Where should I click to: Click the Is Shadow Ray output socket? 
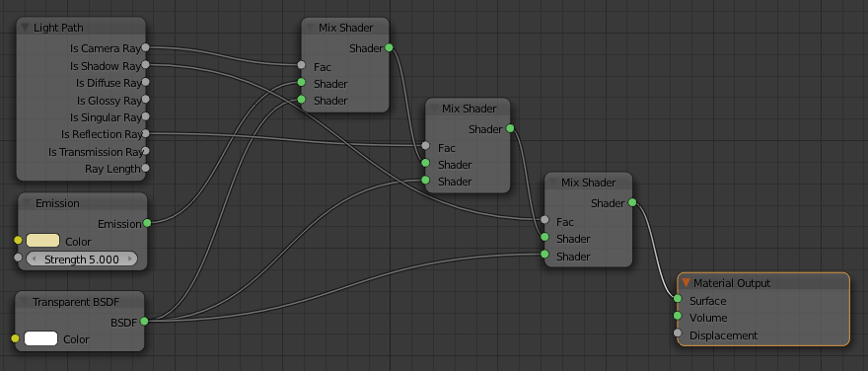coord(145,65)
